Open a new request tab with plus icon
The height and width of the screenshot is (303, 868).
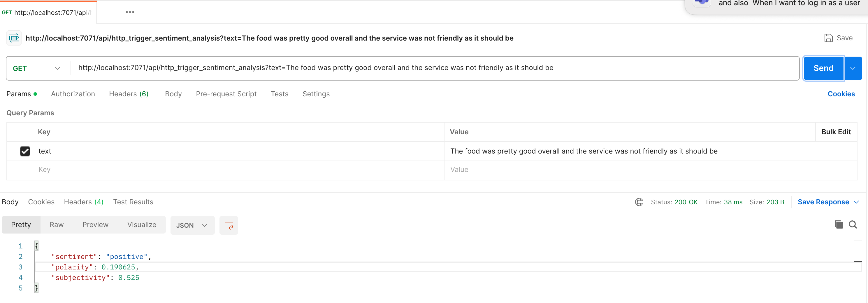[x=109, y=12]
